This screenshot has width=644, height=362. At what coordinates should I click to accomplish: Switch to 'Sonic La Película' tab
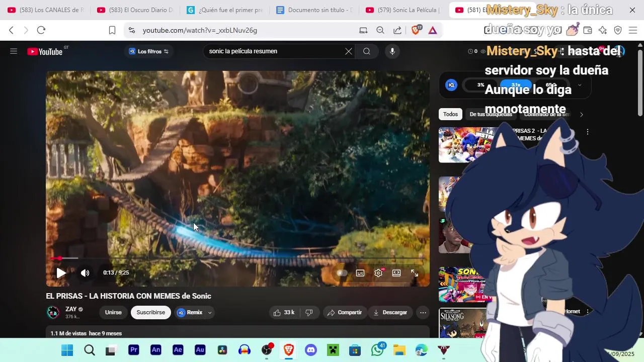[x=404, y=10]
